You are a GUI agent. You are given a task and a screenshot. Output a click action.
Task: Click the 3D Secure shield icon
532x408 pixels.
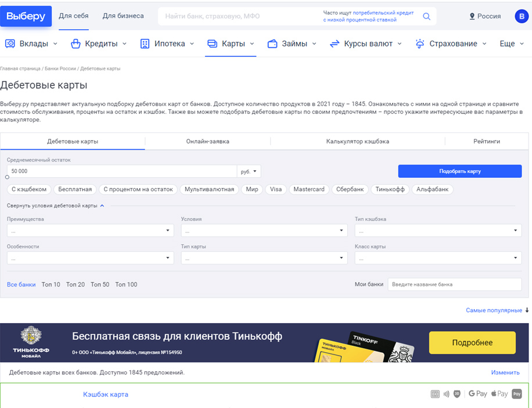(457, 393)
